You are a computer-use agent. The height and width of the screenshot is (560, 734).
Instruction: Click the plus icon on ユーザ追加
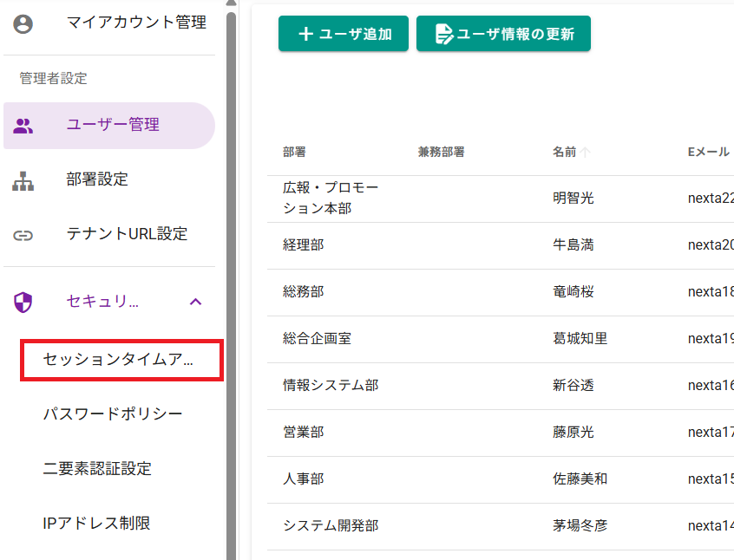tap(305, 34)
